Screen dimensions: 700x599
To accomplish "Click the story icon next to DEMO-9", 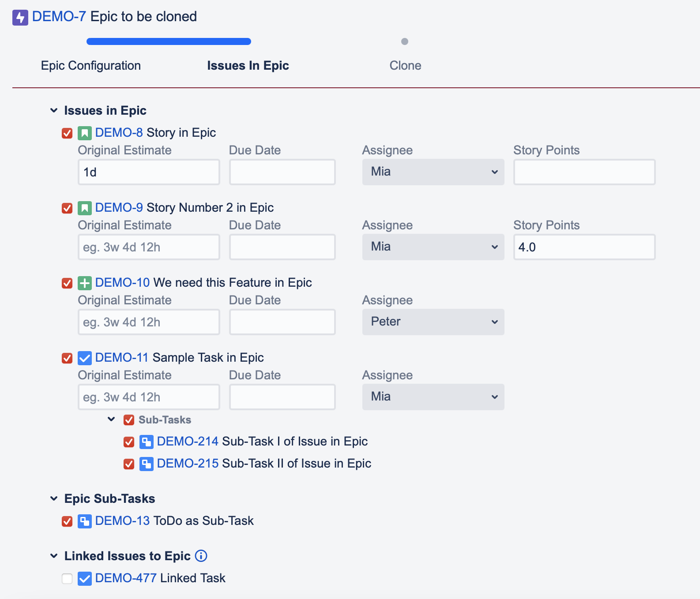I will point(85,208).
